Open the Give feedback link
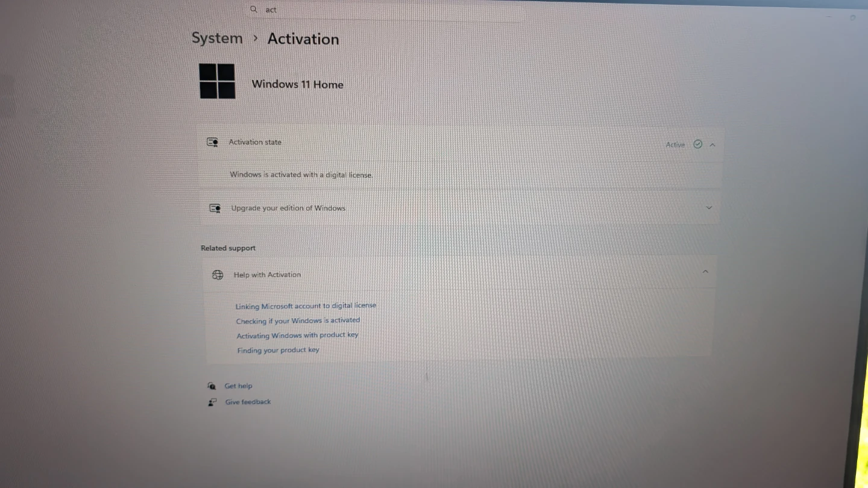Screen dimensions: 868x488 [248, 402]
